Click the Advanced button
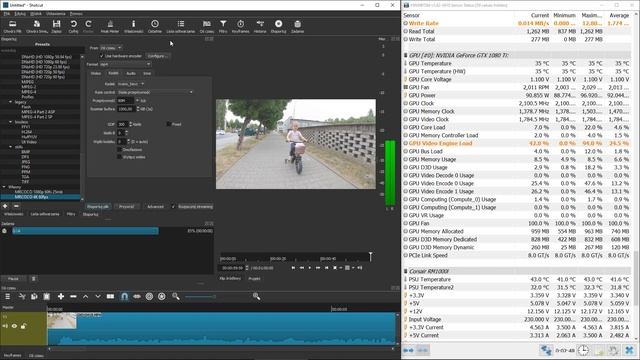The image size is (640, 360). pos(155,207)
